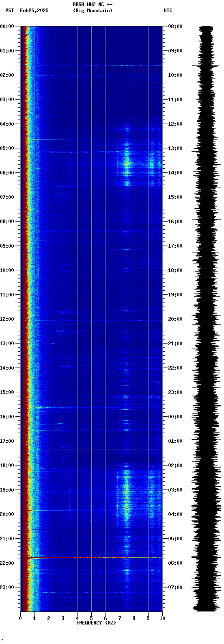Click the UTC time label '00:00'
The width and height of the screenshot is (224, 644).
175,417
